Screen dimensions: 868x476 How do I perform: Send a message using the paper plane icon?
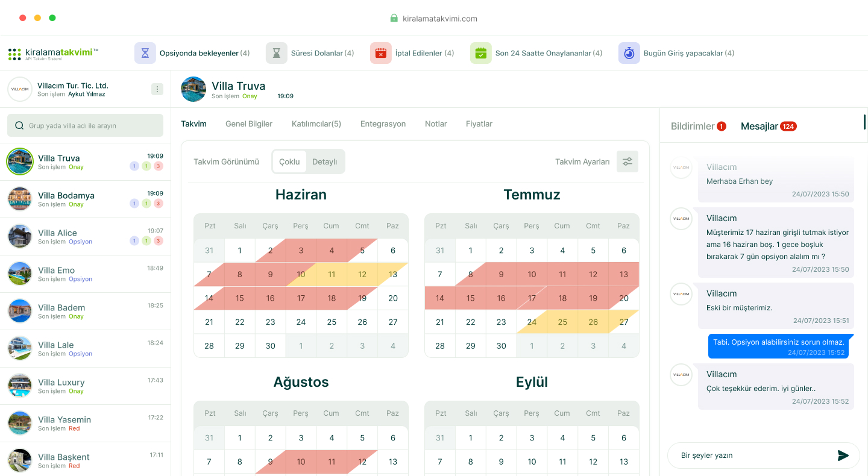(843, 456)
